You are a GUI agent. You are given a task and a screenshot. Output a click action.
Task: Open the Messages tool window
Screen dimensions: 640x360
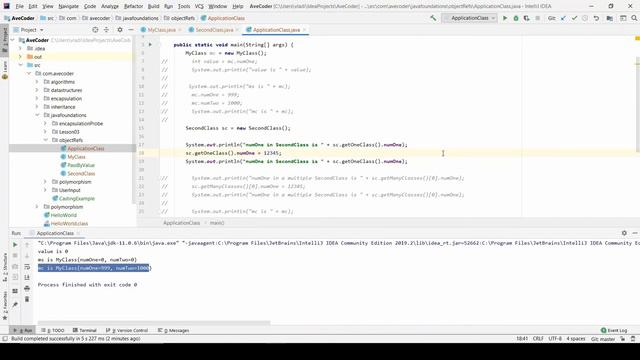tap(174, 330)
